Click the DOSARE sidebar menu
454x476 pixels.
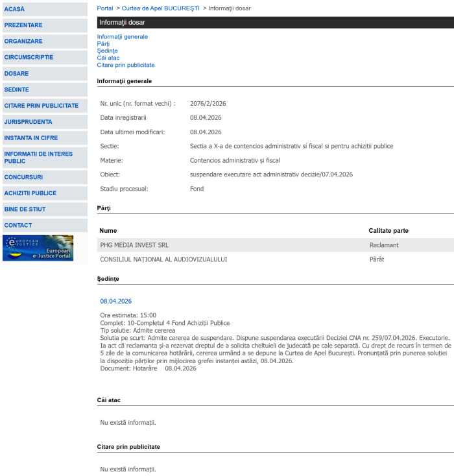click(x=17, y=74)
